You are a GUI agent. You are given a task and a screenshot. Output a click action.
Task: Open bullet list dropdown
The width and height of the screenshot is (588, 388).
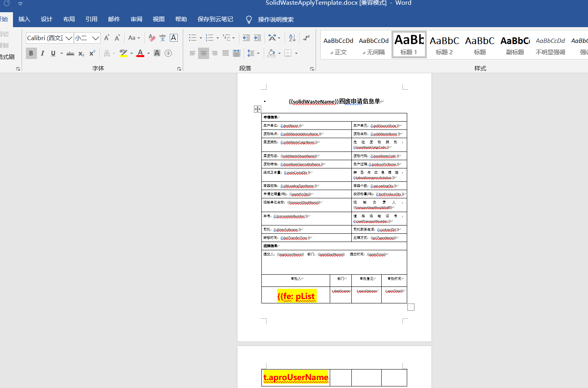click(x=201, y=38)
